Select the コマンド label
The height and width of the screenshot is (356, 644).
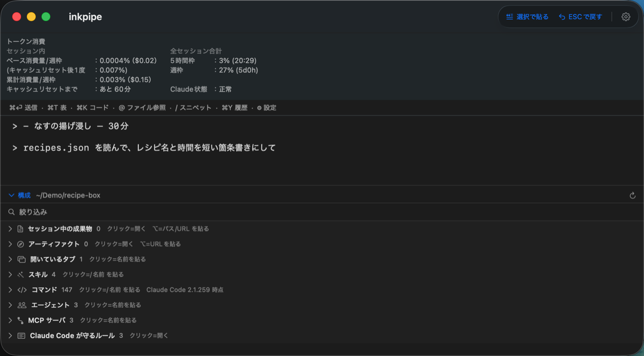(44, 290)
